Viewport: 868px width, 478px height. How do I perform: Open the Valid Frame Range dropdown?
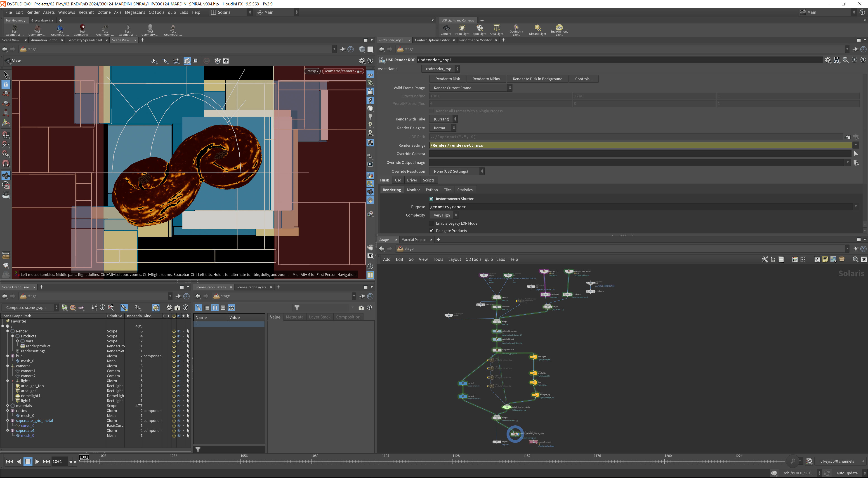[x=471, y=88]
